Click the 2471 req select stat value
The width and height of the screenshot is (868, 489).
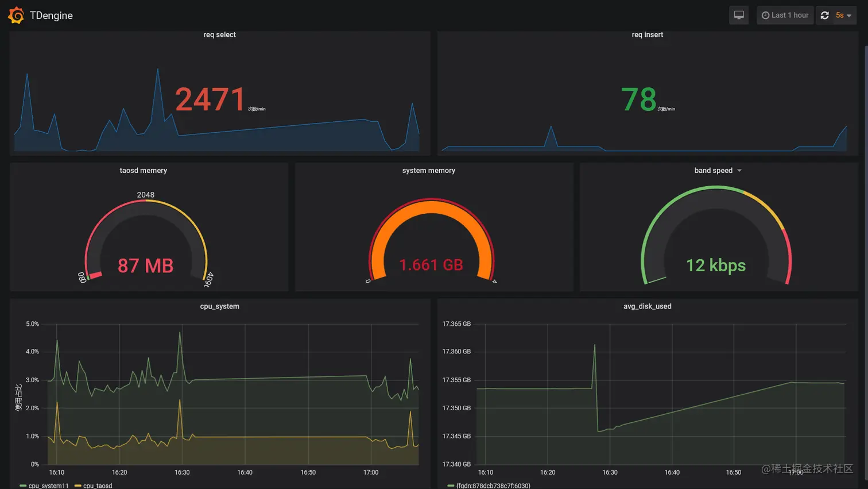pos(211,99)
